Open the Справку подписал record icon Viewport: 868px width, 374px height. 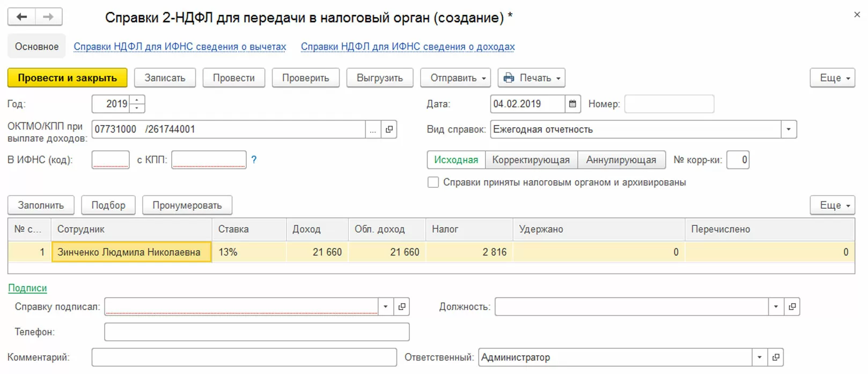tap(402, 307)
